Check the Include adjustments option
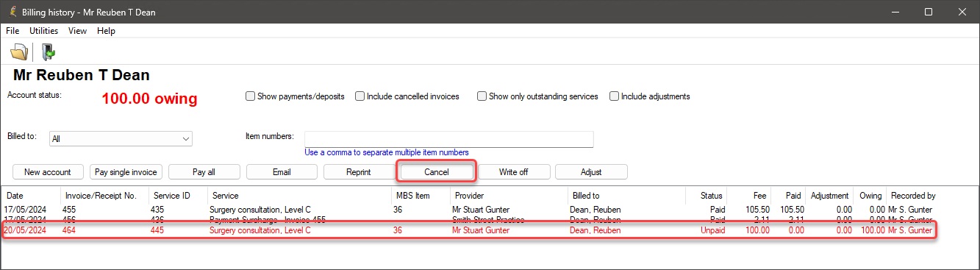980x270 pixels. 615,96
